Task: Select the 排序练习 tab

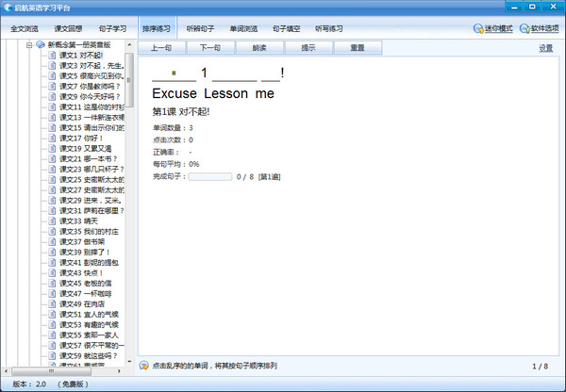Action: point(157,27)
